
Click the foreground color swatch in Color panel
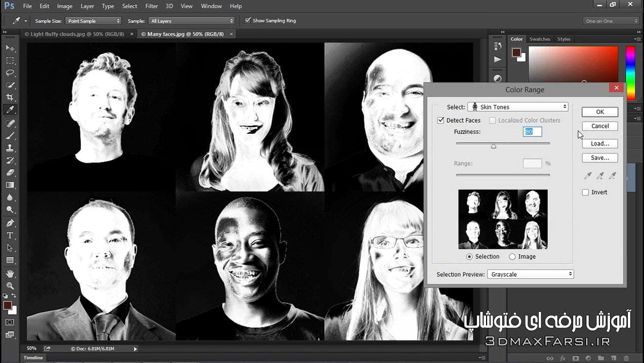click(516, 52)
